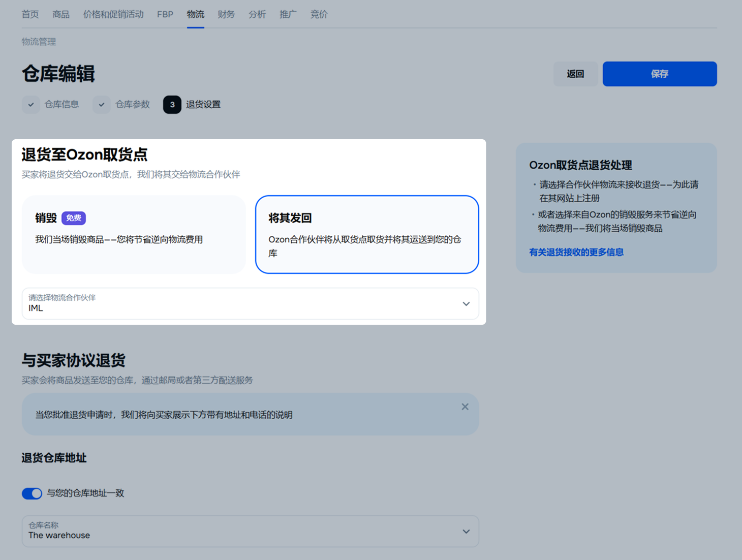Viewport: 742px width, 560px height.
Task: Click the 物流管理 breadcrumb
Action: click(x=39, y=42)
